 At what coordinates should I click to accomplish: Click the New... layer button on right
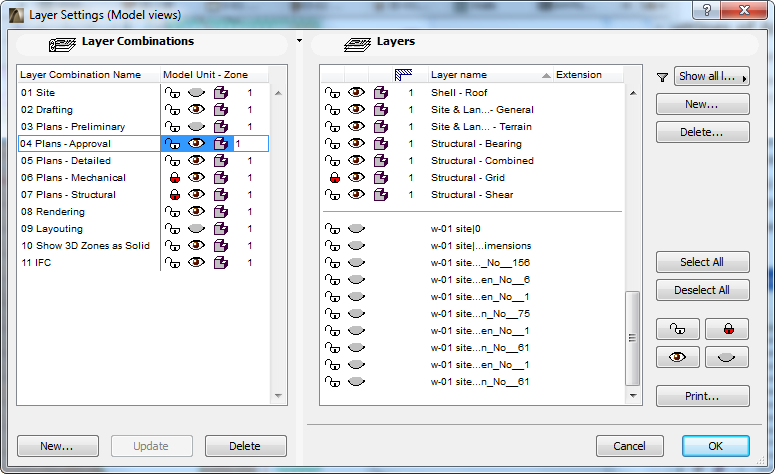tap(702, 104)
